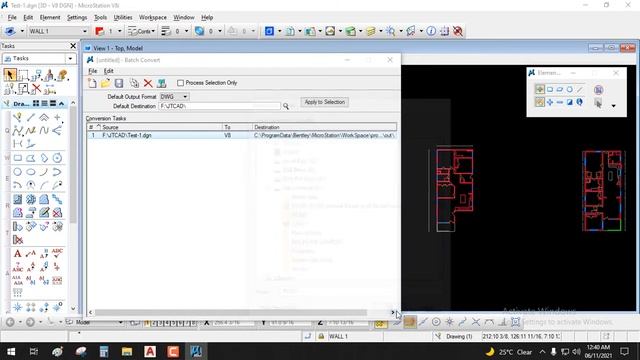Choose the Place Text 'A' tool

(x=18, y=253)
